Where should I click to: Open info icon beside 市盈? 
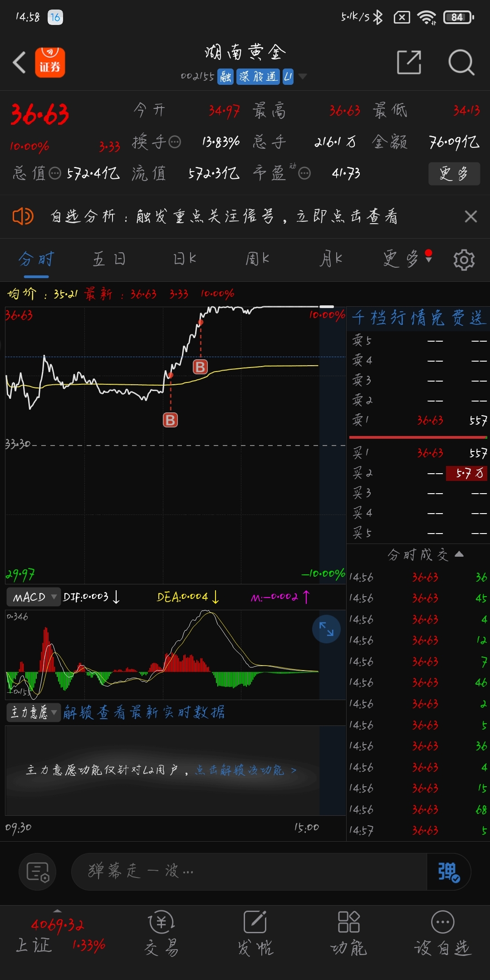pos(304,173)
